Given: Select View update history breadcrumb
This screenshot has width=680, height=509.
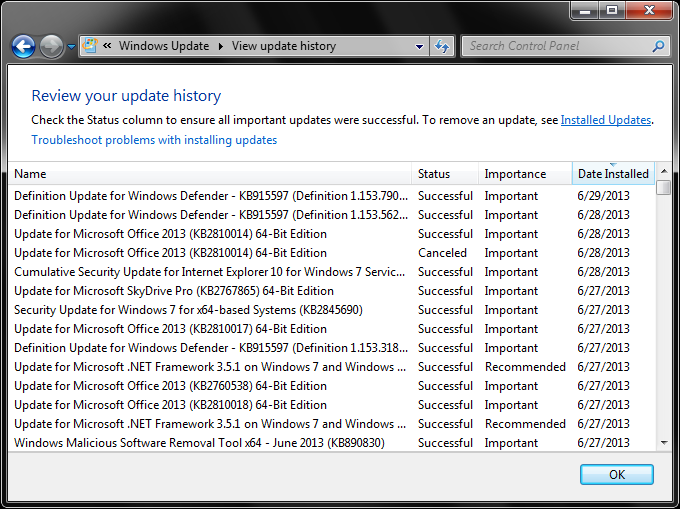Looking at the screenshot, I should coord(283,46).
